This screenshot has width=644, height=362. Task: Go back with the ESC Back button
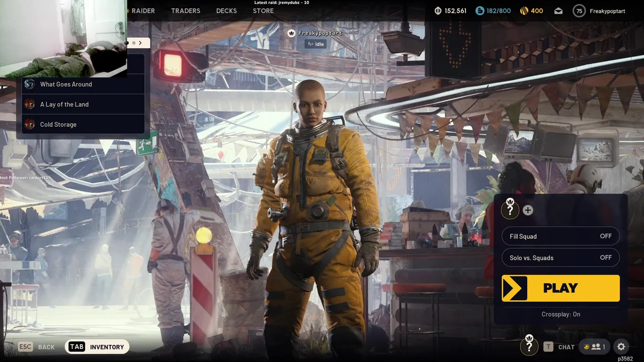click(36, 347)
